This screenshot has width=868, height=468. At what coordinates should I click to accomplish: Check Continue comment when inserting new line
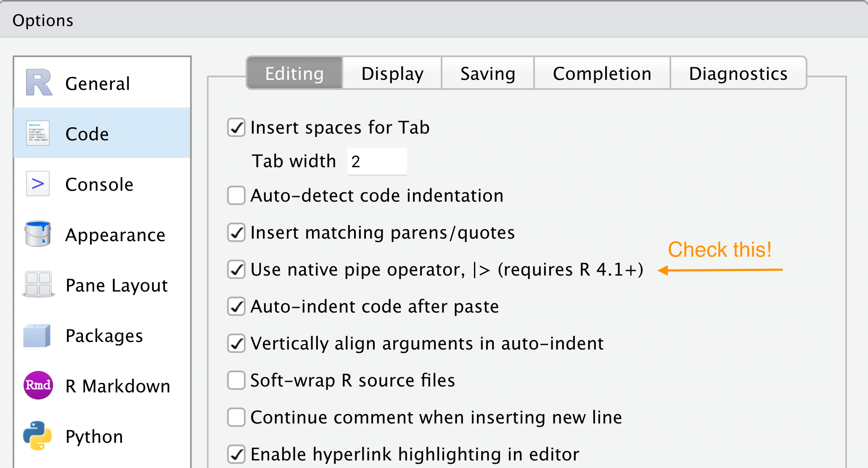236,418
